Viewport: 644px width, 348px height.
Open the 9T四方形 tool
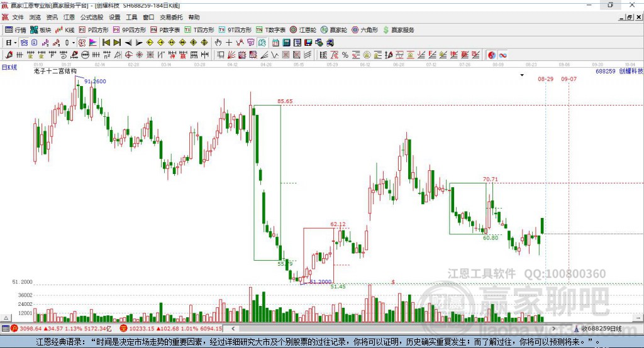pyautogui.click(x=235, y=30)
